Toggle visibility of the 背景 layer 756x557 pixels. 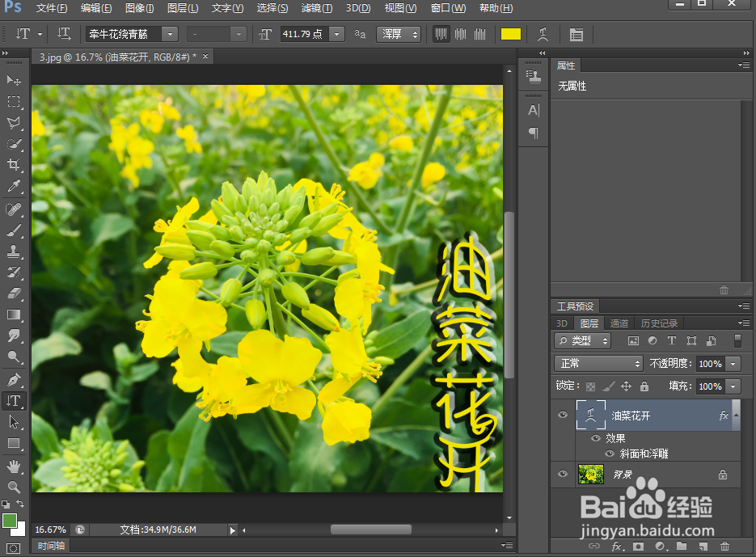coord(562,474)
